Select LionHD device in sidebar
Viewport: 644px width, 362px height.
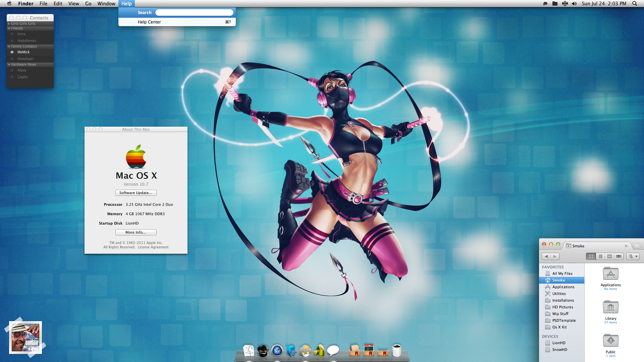point(561,343)
